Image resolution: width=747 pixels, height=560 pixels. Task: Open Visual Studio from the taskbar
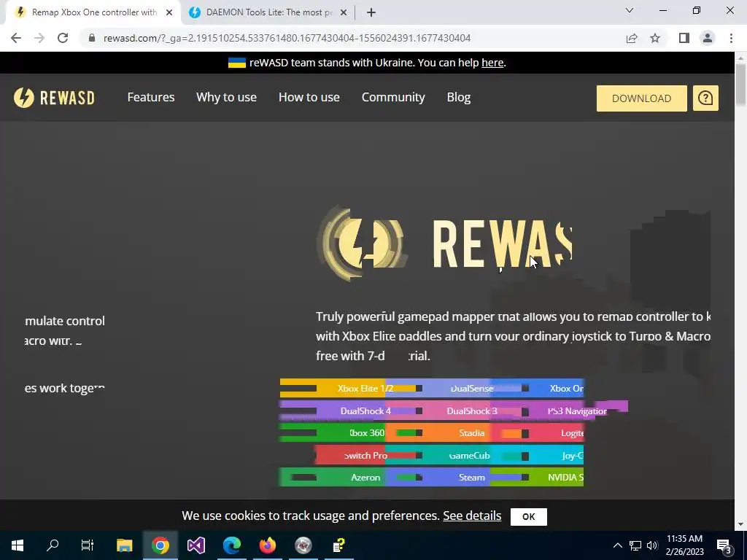tap(196, 545)
